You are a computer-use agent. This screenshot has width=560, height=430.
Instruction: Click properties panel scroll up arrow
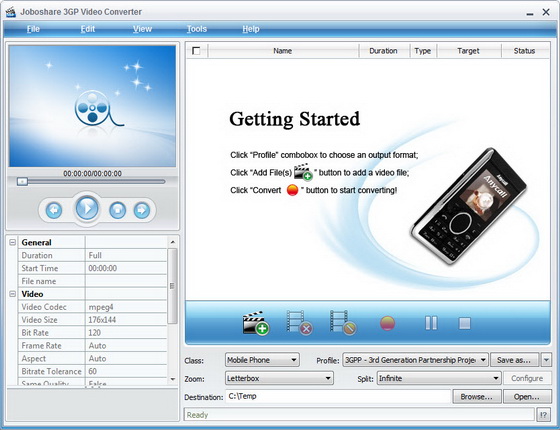click(x=172, y=242)
